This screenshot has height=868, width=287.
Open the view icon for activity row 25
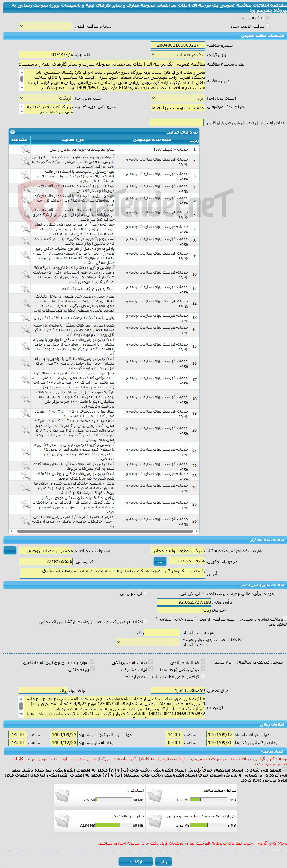(x=25, y=504)
